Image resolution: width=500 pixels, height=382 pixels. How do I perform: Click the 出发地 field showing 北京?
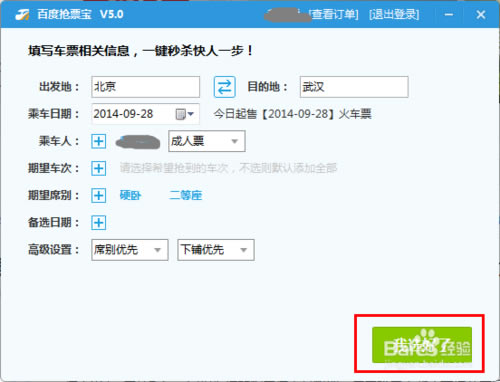tap(146, 87)
